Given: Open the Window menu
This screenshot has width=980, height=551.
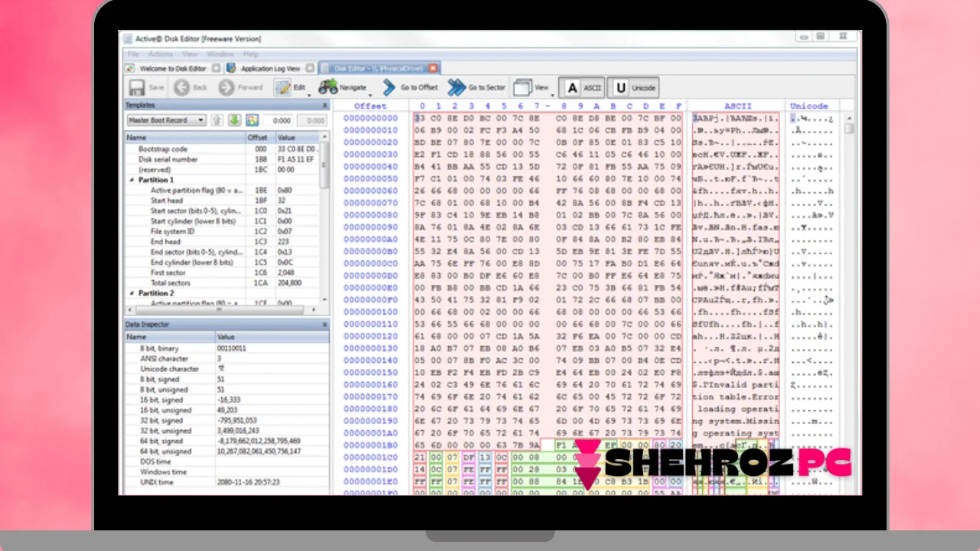Looking at the screenshot, I should pos(220,54).
